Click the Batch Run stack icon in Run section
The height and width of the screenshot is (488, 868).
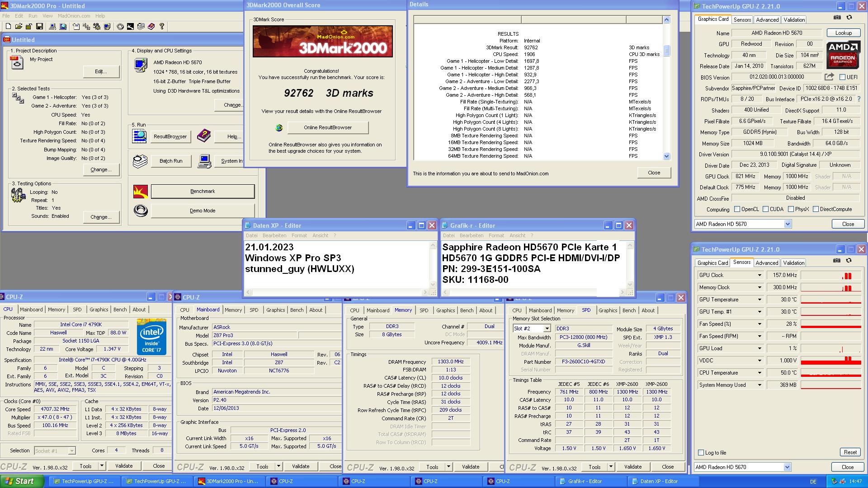coord(140,161)
